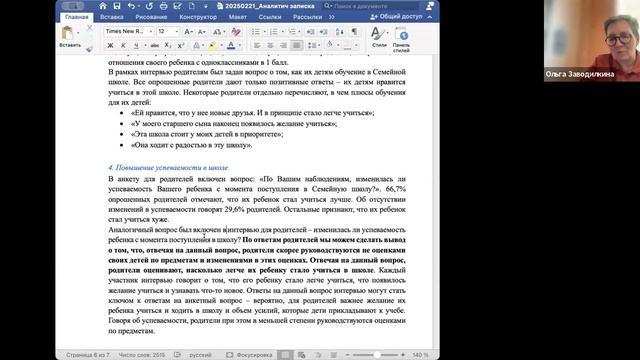Zoom in with the plus button
640x360 pixels.
(x=403, y=355)
